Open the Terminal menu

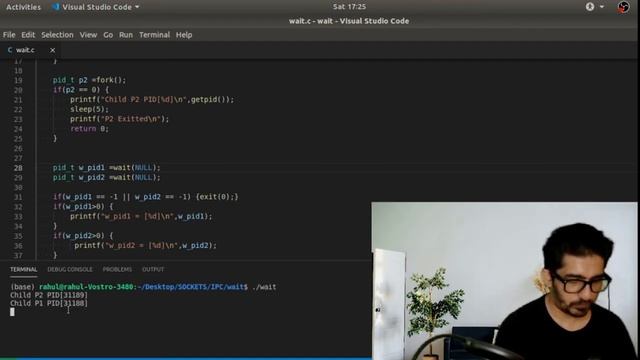[154, 35]
